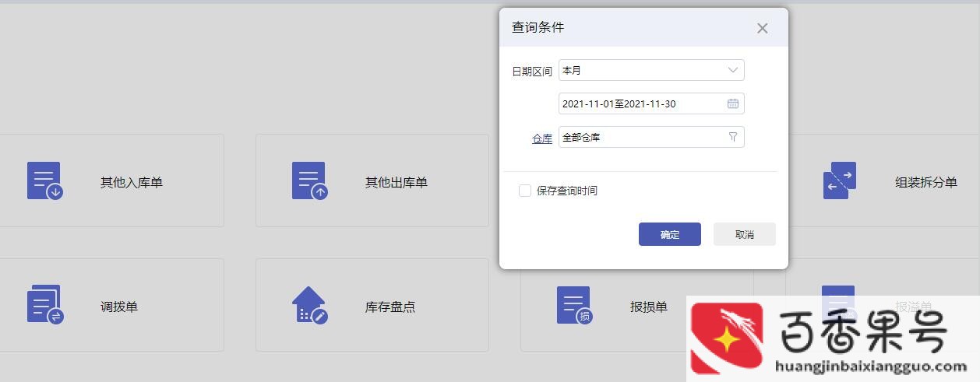980x382 pixels.
Task: Select the 调拨单 card label
Action: pos(119,307)
